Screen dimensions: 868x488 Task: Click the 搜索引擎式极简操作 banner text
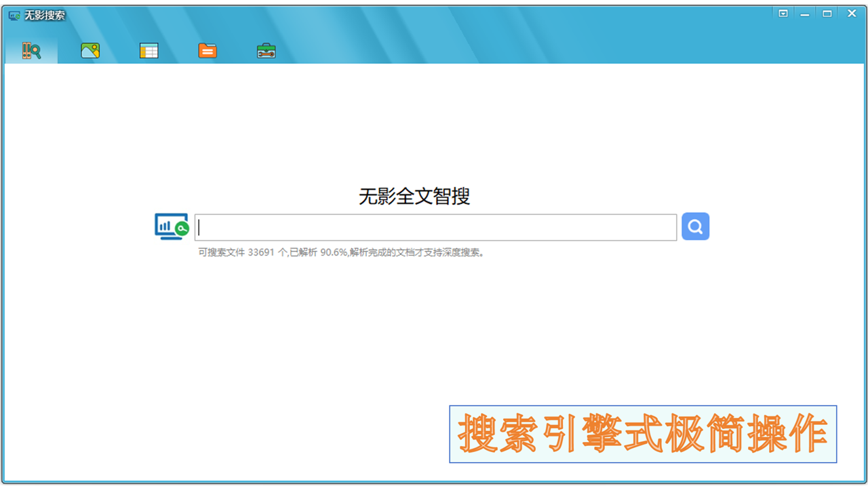tap(643, 434)
